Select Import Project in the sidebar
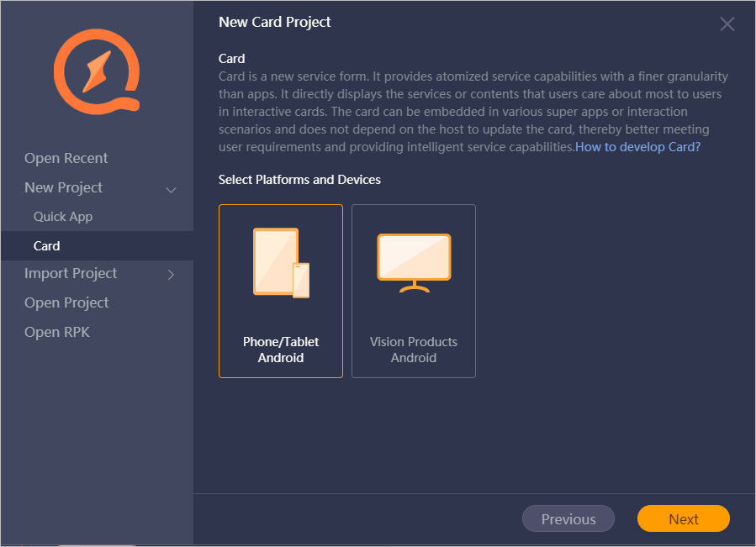756x547 pixels. tap(71, 273)
